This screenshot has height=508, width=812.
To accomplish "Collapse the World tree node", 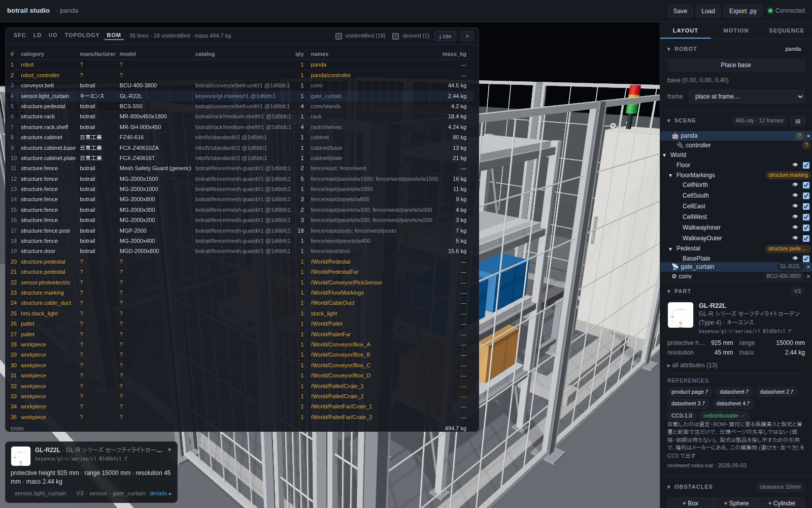I will click(664, 155).
